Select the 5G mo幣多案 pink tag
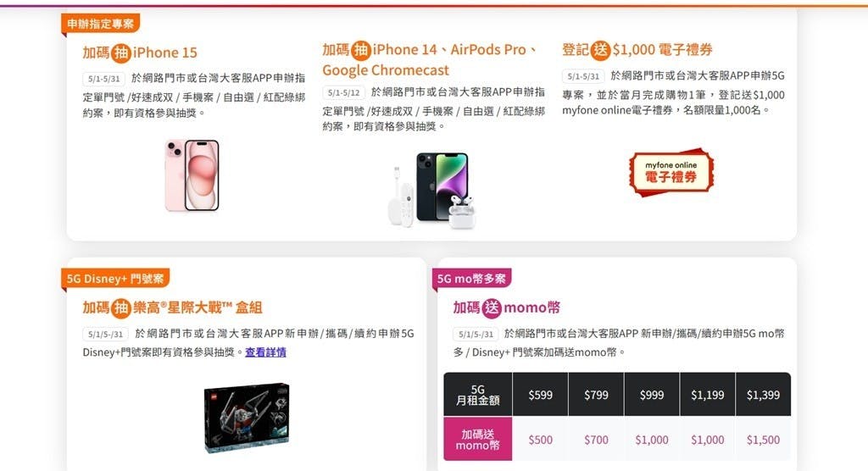 point(471,279)
